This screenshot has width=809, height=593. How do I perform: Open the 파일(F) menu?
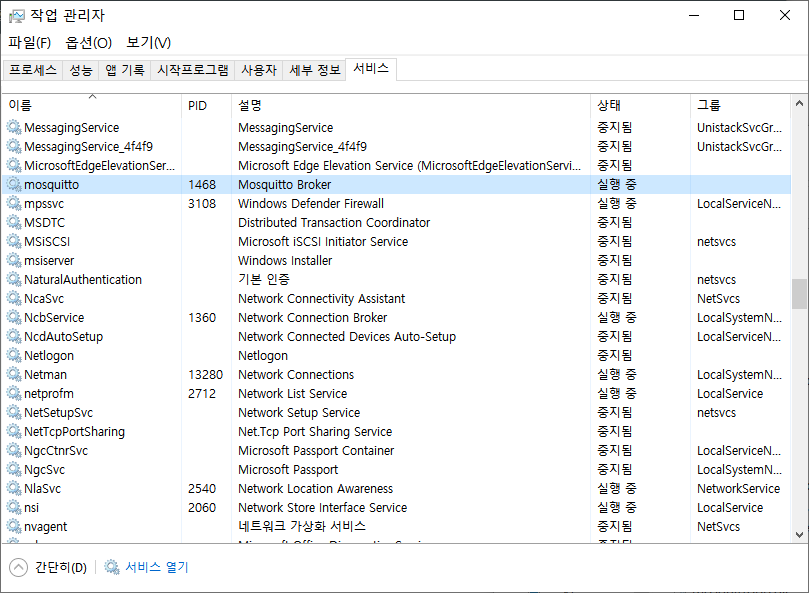[29, 42]
